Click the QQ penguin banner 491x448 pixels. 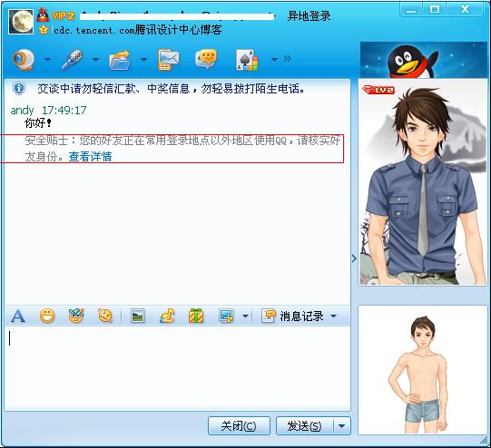[x=424, y=60]
